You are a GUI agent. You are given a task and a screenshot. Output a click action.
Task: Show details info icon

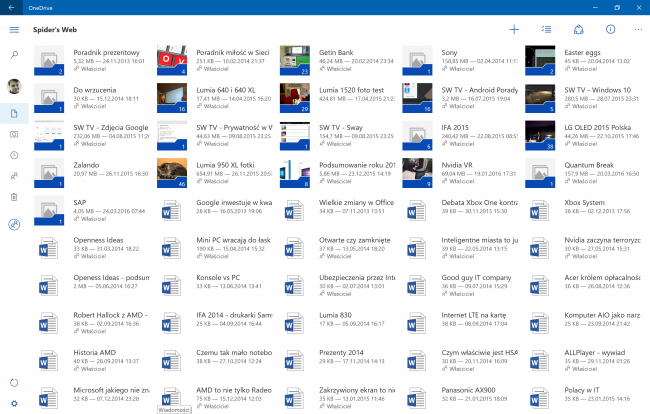pos(611,29)
